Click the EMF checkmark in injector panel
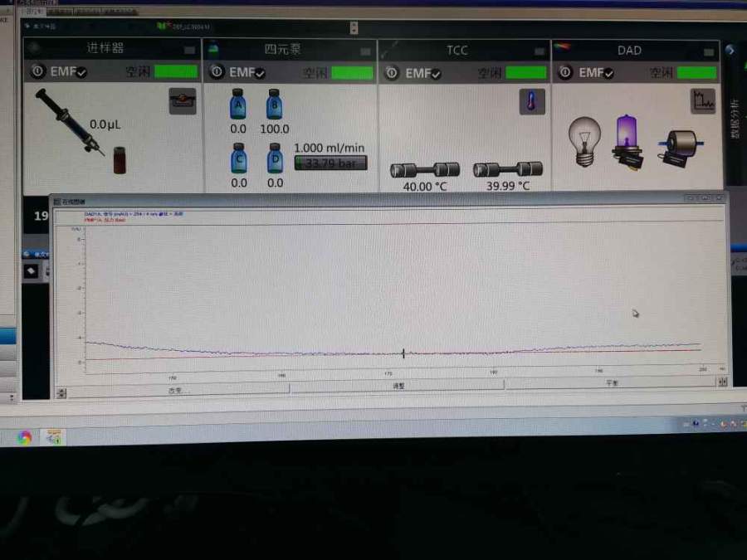 click(81, 73)
